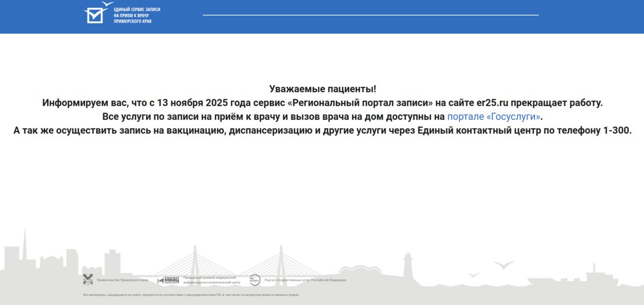Click the Primorsky Krai coat of arms icon

[x=88, y=279]
